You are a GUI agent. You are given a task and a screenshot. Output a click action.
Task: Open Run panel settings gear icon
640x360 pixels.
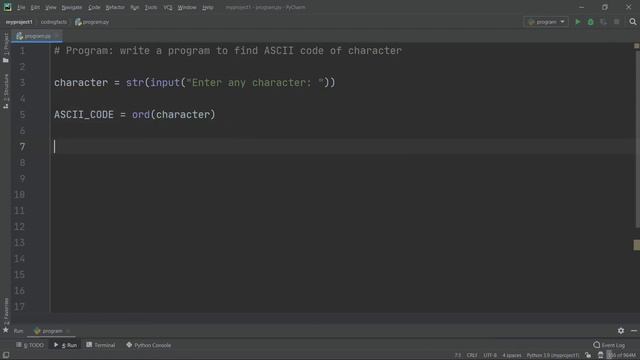click(x=621, y=331)
